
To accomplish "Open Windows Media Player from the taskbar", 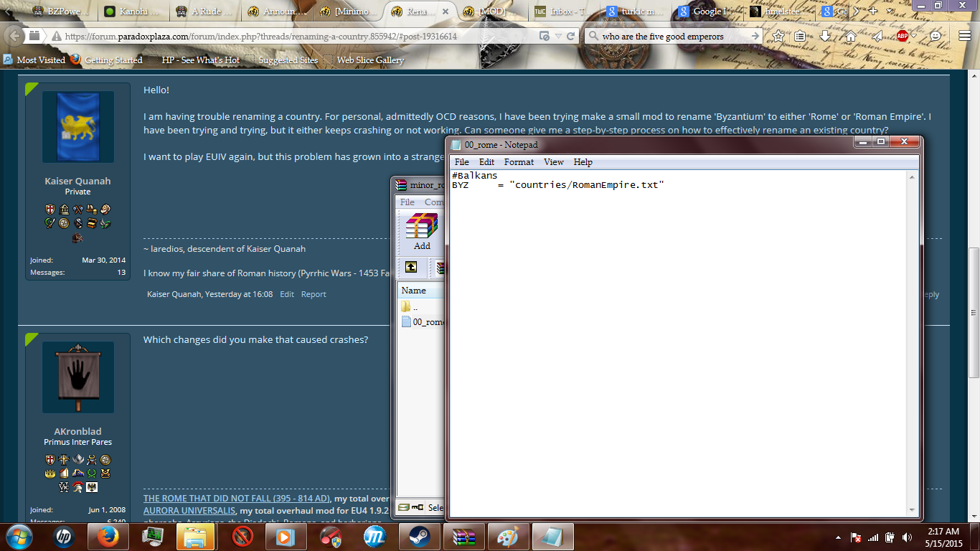I will click(286, 536).
